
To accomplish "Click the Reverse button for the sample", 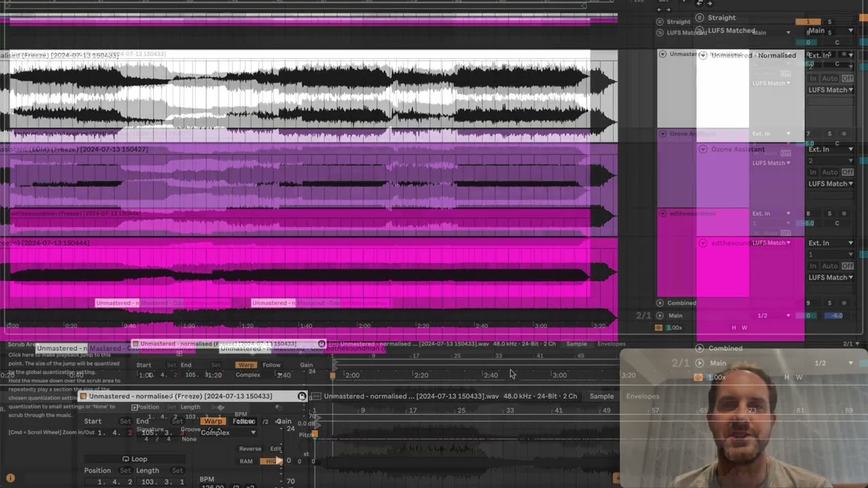I will pyautogui.click(x=250, y=449).
